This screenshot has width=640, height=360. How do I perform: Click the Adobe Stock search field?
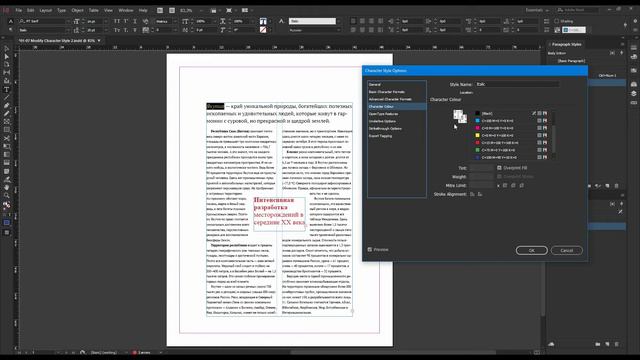coord(578,10)
